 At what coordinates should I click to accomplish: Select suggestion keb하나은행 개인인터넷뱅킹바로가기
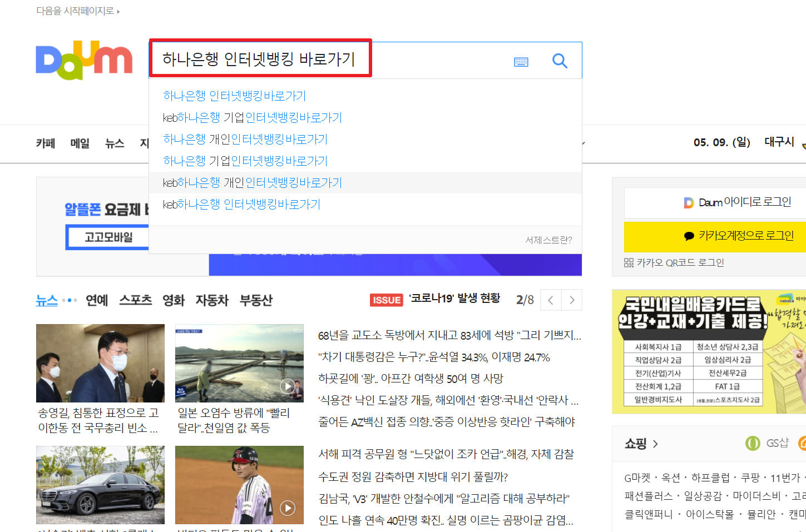pos(365,182)
